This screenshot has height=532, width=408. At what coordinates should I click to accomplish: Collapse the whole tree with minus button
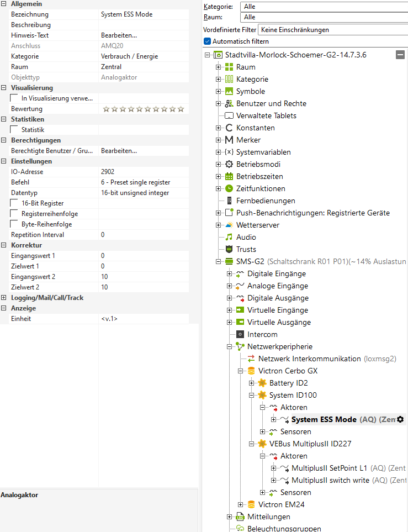tap(400, 55)
